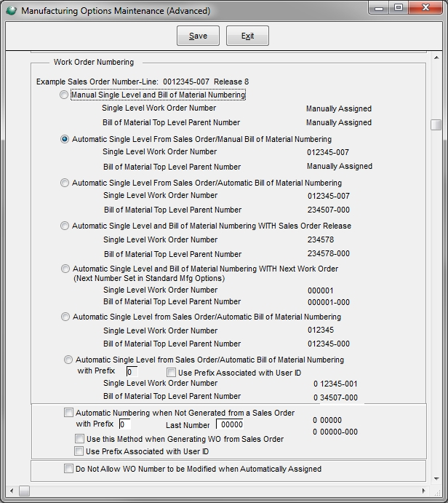The height and width of the screenshot is (503, 448).
Task: Click the value 012345-000
Action: coord(329,344)
